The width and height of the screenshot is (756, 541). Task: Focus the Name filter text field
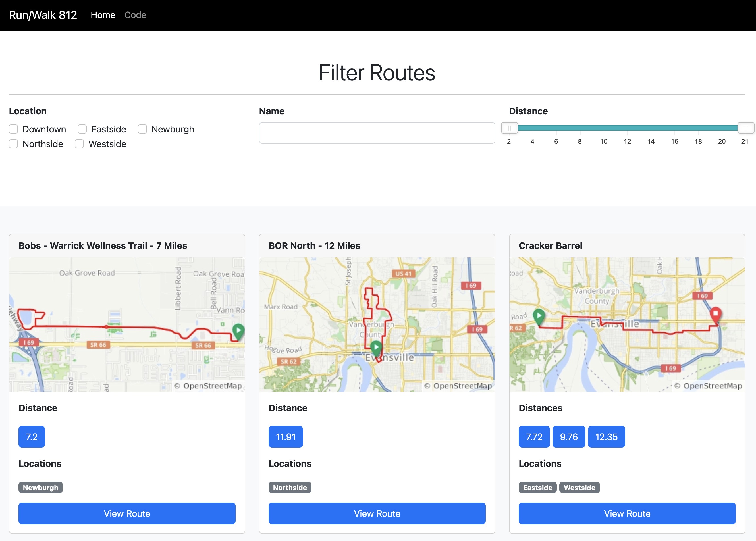pyautogui.click(x=377, y=133)
